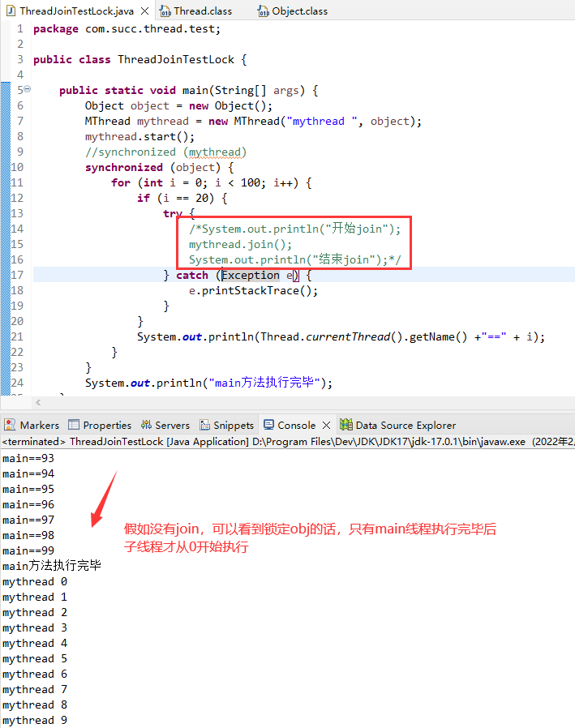Click the class file icon on Thread.class tab
This screenshot has width=575, height=728.
coord(165,11)
